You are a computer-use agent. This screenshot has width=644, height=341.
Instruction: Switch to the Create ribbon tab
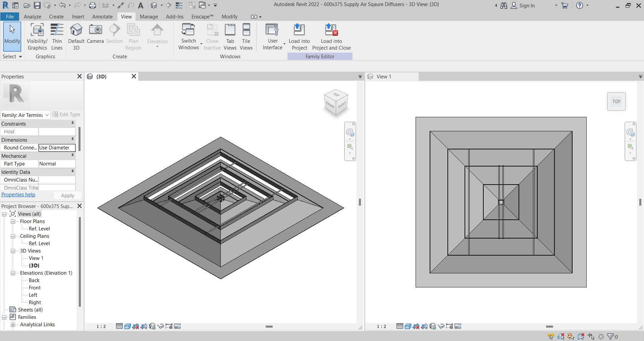pyautogui.click(x=56, y=17)
